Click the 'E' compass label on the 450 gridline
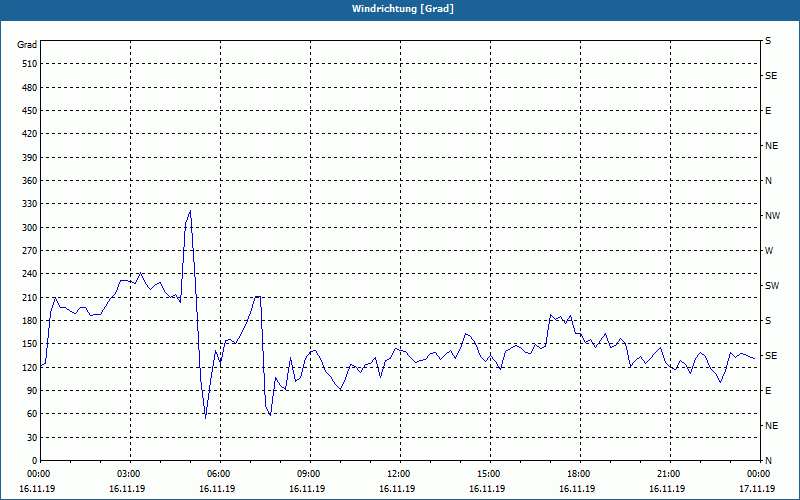The width and height of the screenshot is (800, 500). 768,111
